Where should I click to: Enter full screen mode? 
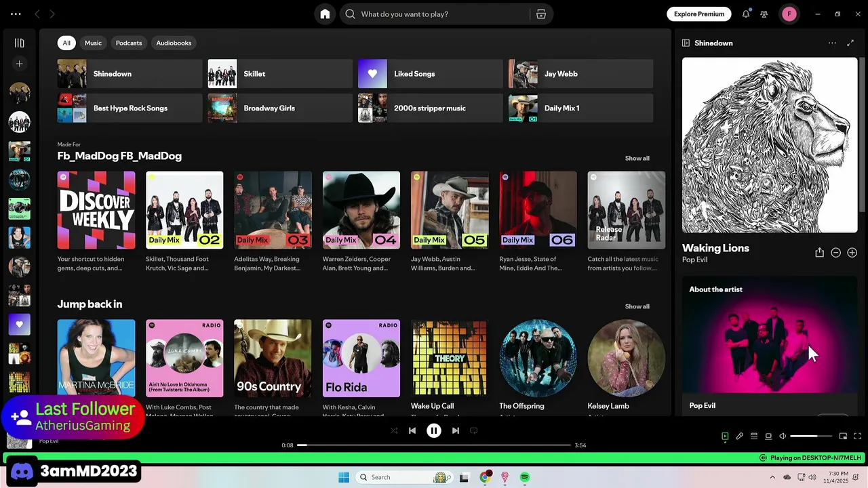(x=857, y=436)
